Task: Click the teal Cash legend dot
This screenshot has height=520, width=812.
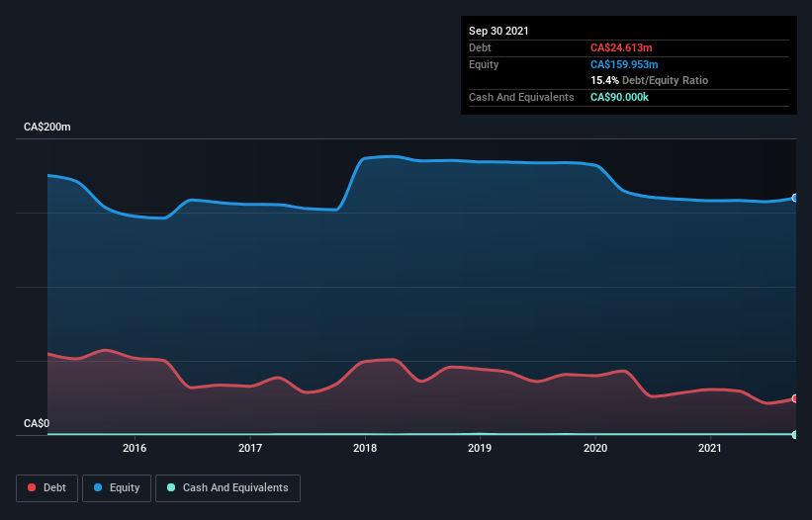Action: coord(171,487)
